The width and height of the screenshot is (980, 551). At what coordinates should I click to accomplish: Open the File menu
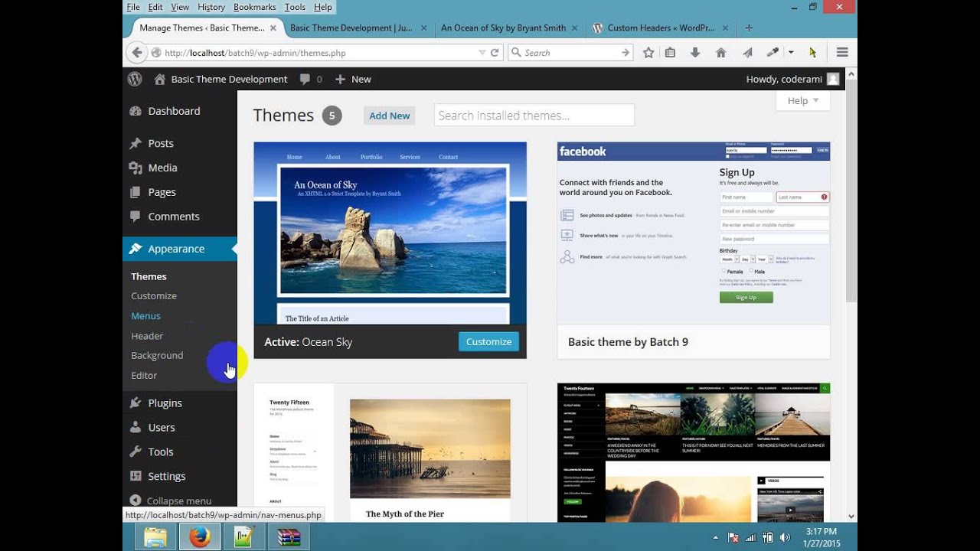click(x=133, y=7)
